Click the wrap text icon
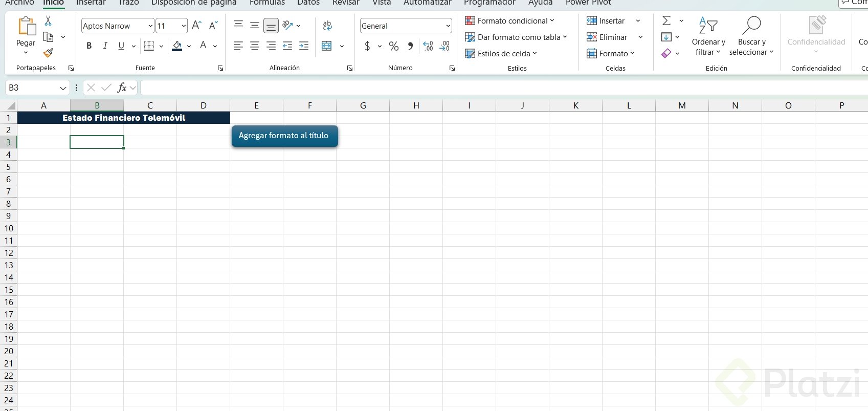Screen dimensions: 868x411 pyautogui.click(x=327, y=26)
